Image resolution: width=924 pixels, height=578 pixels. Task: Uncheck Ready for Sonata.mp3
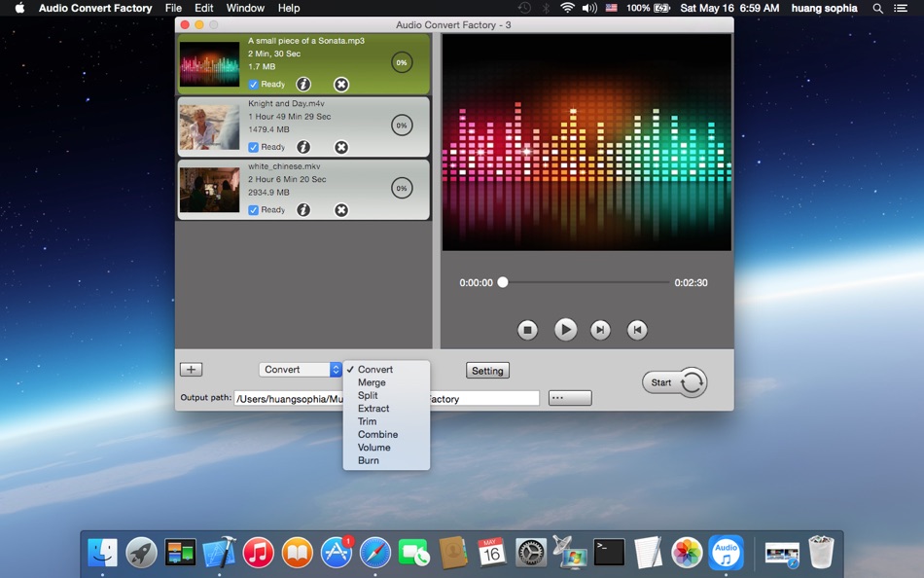[254, 85]
